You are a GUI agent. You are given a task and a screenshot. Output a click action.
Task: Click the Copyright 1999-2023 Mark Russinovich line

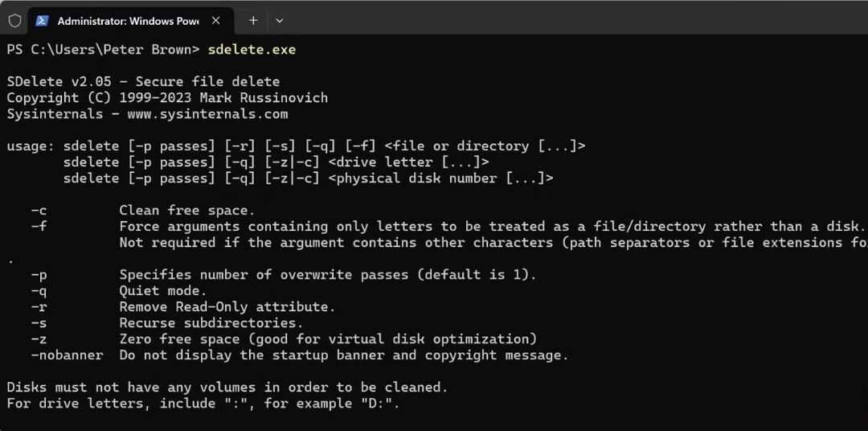[x=167, y=98]
